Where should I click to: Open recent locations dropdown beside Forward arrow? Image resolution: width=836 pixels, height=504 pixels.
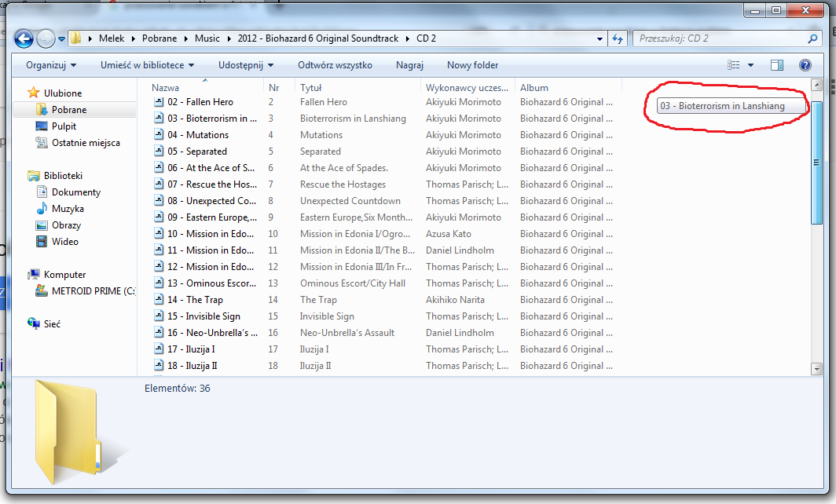pos(62,39)
